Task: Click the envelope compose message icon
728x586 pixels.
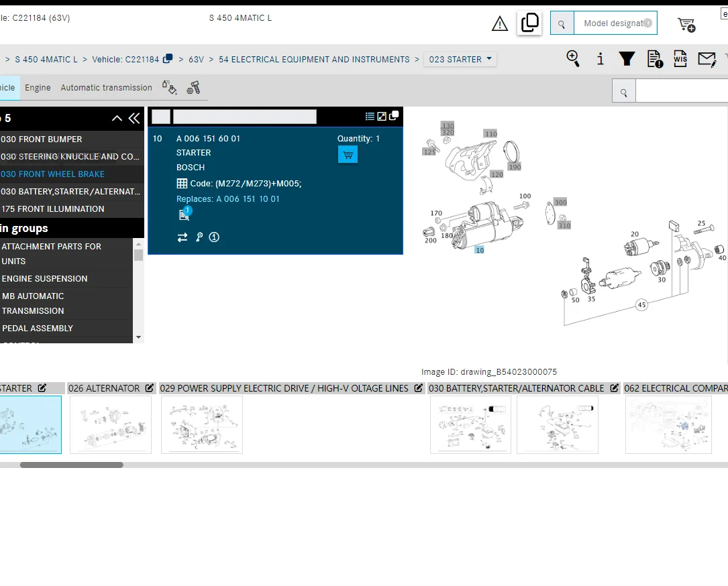Action: pyautogui.click(x=707, y=59)
